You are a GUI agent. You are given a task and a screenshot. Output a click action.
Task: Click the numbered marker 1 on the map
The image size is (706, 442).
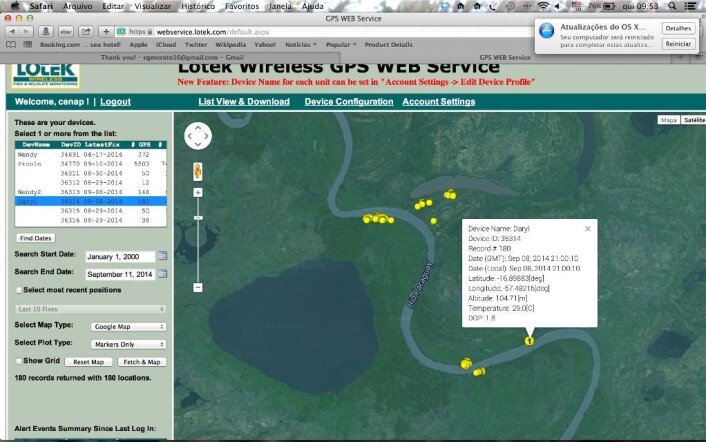point(529,341)
